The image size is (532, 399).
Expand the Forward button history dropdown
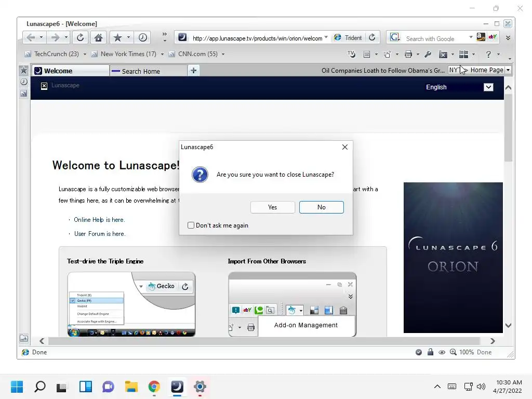[x=66, y=37]
